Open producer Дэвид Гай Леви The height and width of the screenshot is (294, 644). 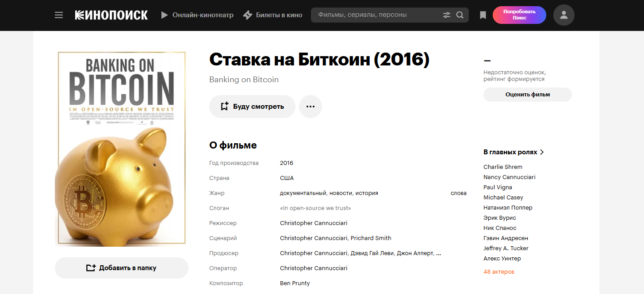[x=372, y=253]
